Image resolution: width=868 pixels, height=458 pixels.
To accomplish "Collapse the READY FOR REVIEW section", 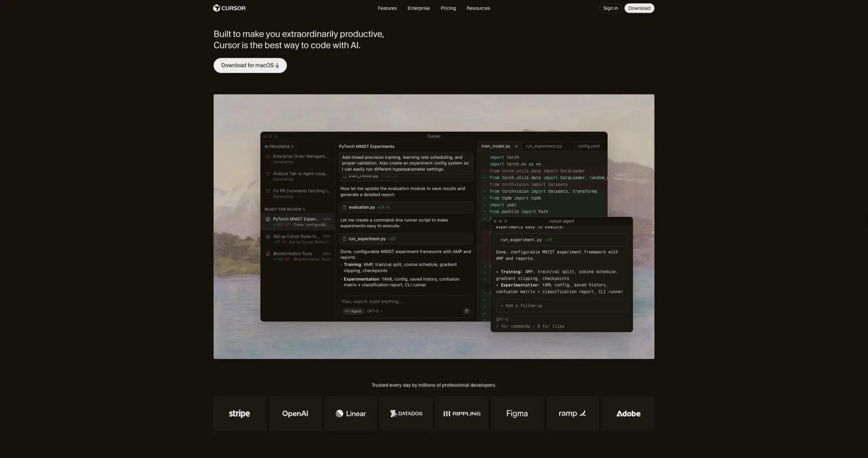I will [x=285, y=209].
